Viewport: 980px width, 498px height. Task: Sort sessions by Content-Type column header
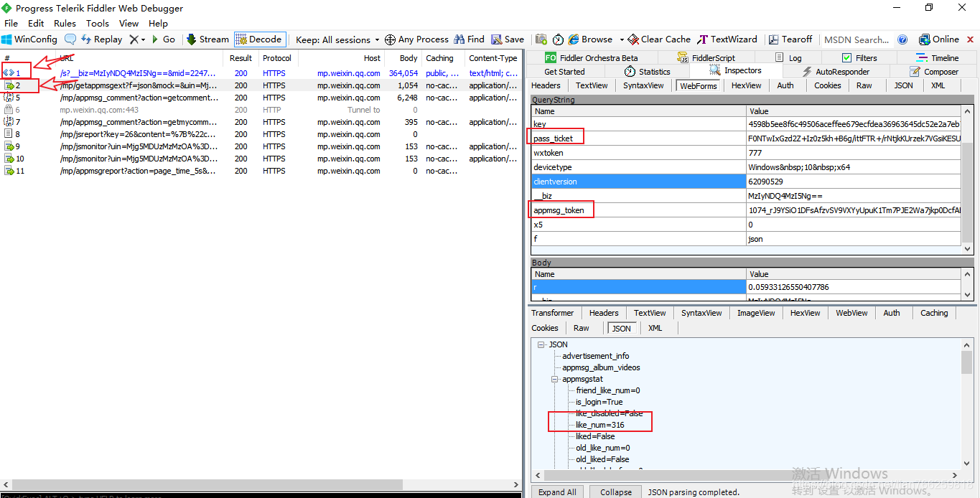point(493,58)
